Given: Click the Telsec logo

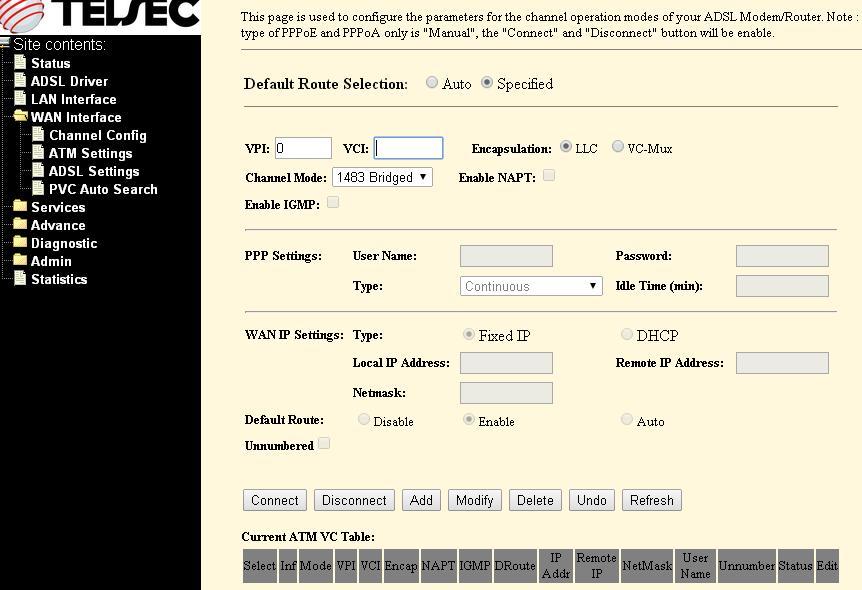Looking at the screenshot, I should click(100, 15).
